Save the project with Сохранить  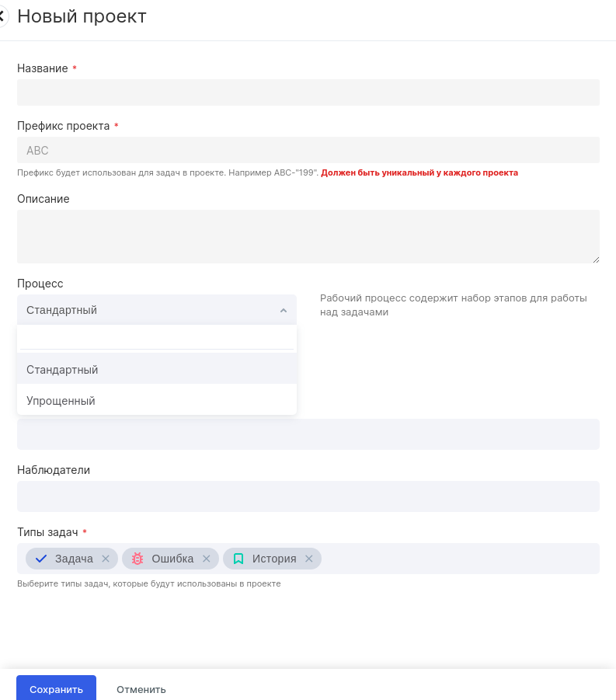tap(56, 688)
